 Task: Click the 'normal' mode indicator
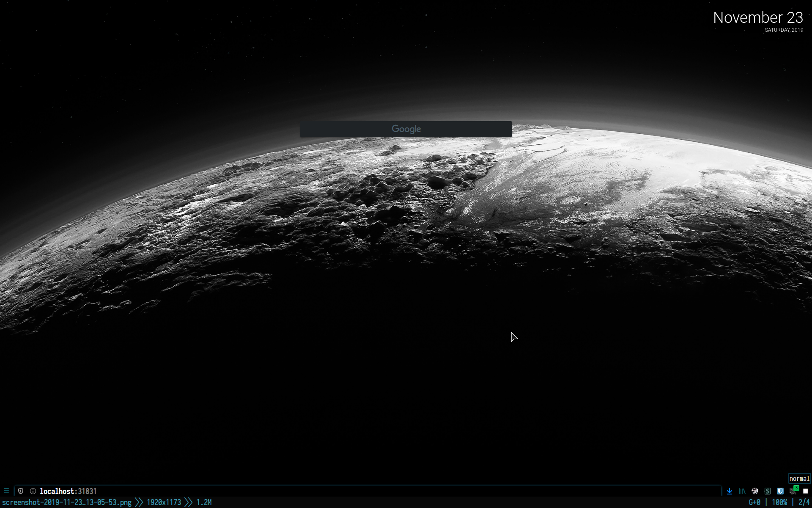click(799, 478)
